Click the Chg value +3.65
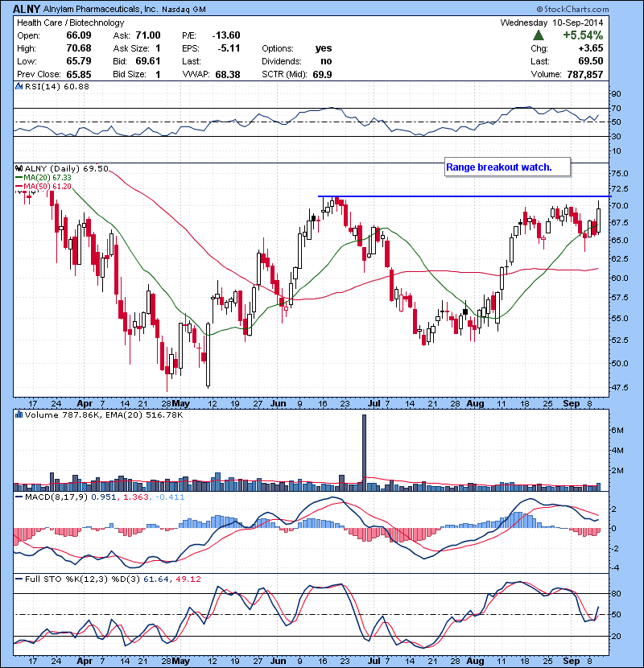644x668 pixels. click(590, 48)
